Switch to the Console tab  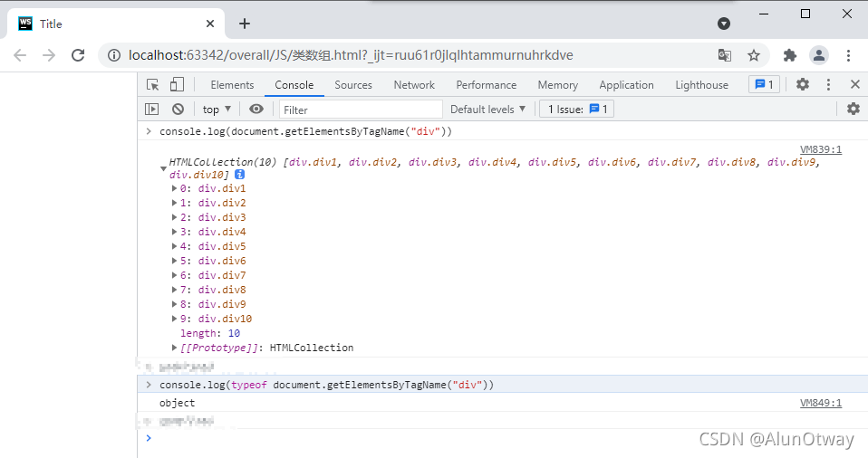tap(294, 85)
